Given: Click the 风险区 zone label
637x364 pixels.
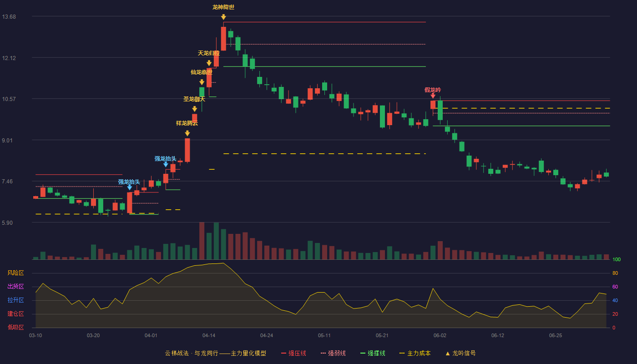Looking at the screenshot, I should coord(15,273).
